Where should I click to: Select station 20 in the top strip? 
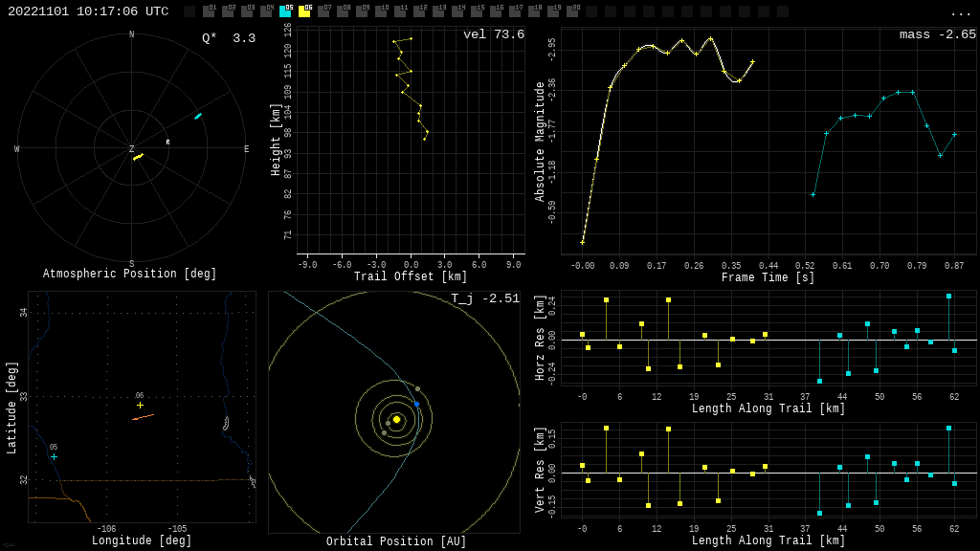pos(572,11)
